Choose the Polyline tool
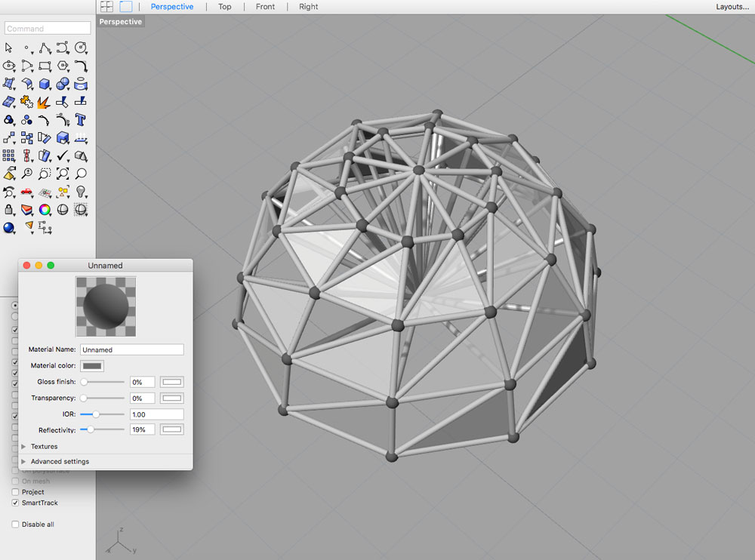Image resolution: width=755 pixels, height=560 pixels. [45, 48]
